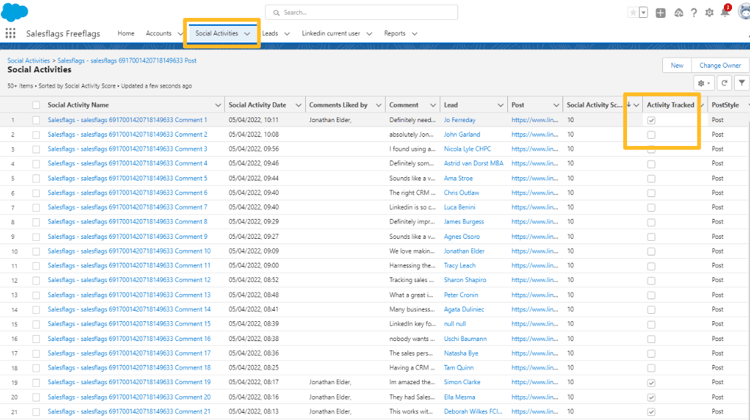Viewport: 750px width, 420px height.
Task: Open the Lead column menu chevron
Action: coord(500,105)
